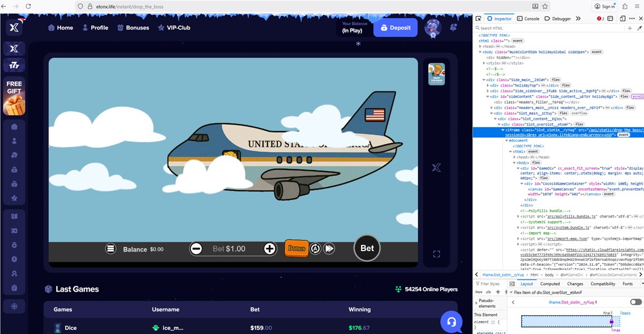Toggle the flex overlay switch in Layout
This screenshot has width=644, height=334.
(635, 302)
